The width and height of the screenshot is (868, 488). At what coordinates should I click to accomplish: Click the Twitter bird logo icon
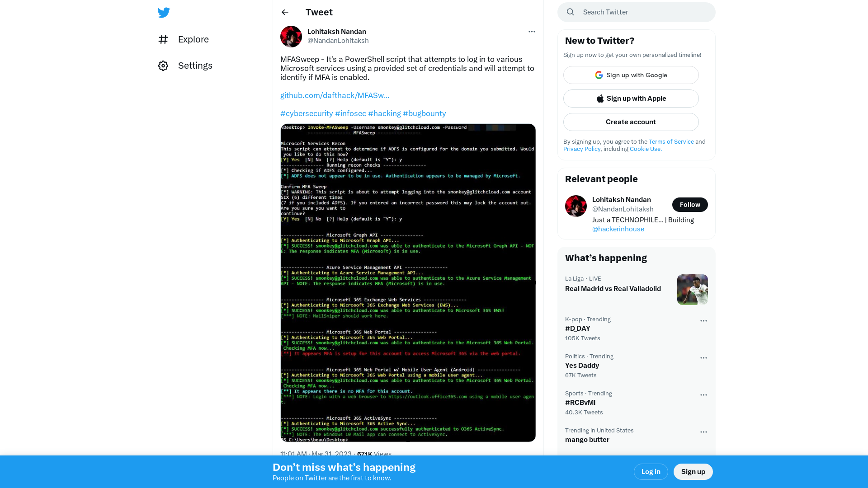tap(163, 12)
